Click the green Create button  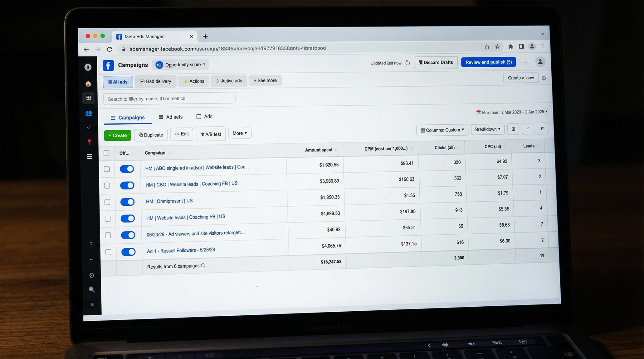pyautogui.click(x=118, y=135)
